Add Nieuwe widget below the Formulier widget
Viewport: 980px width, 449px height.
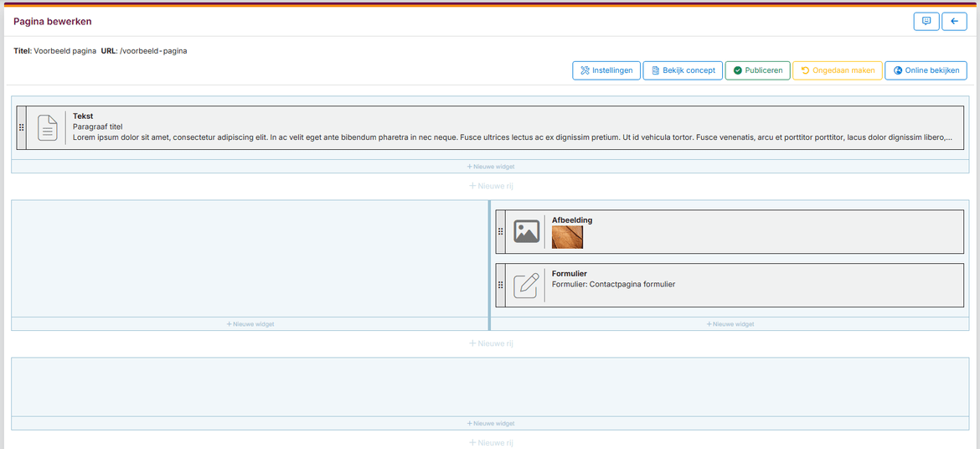730,324
